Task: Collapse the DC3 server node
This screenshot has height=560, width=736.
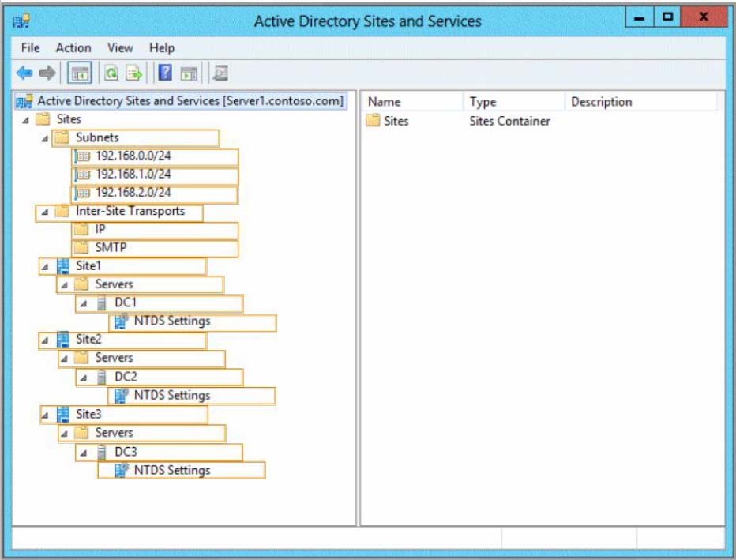Action: (83, 453)
